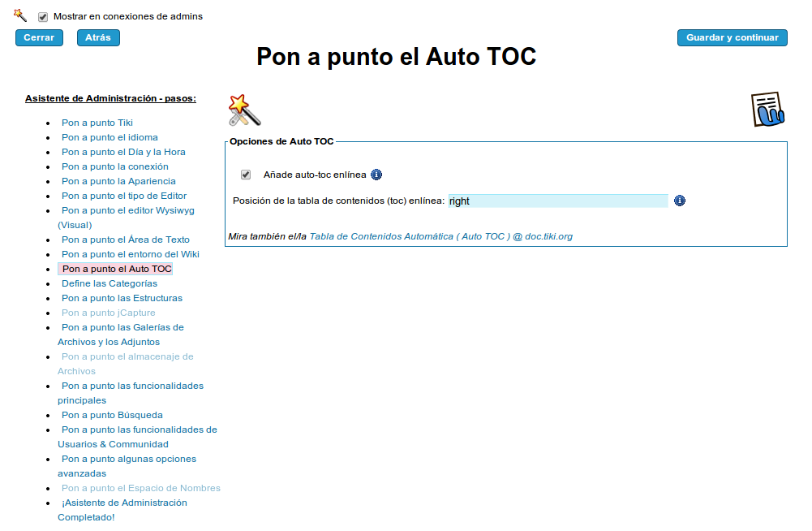The height and width of the screenshot is (531, 812).
Task: Open info icon beside toc position field
Action: click(x=680, y=201)
